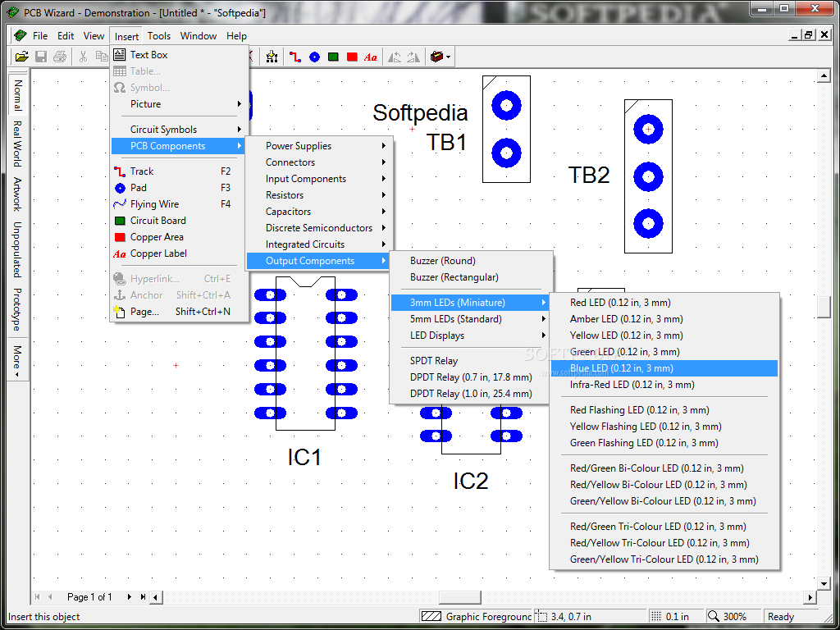Image resolution: width=840 pixels, height=630 pixels.
Task: Open the red toolbox gallery icon
Action: tap(436, 57)
